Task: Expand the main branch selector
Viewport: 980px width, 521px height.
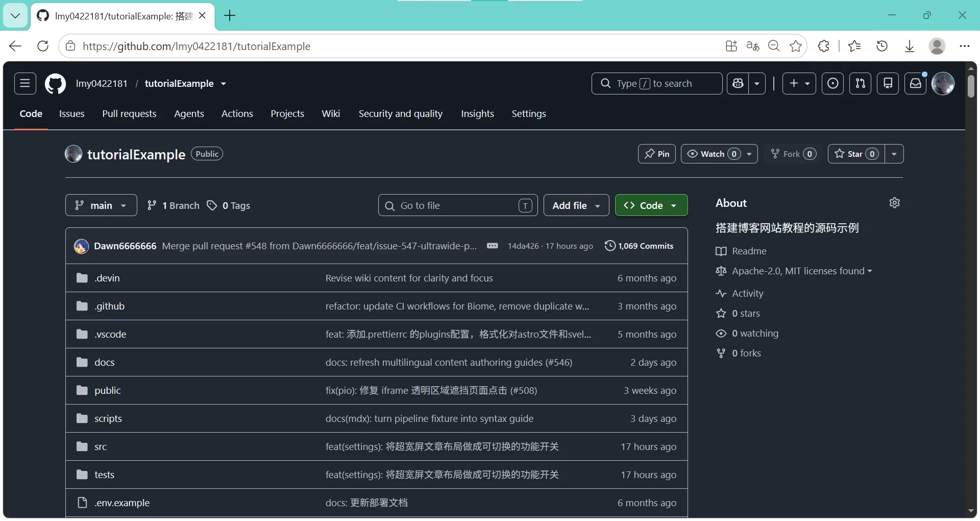Action: coord(101,205)
